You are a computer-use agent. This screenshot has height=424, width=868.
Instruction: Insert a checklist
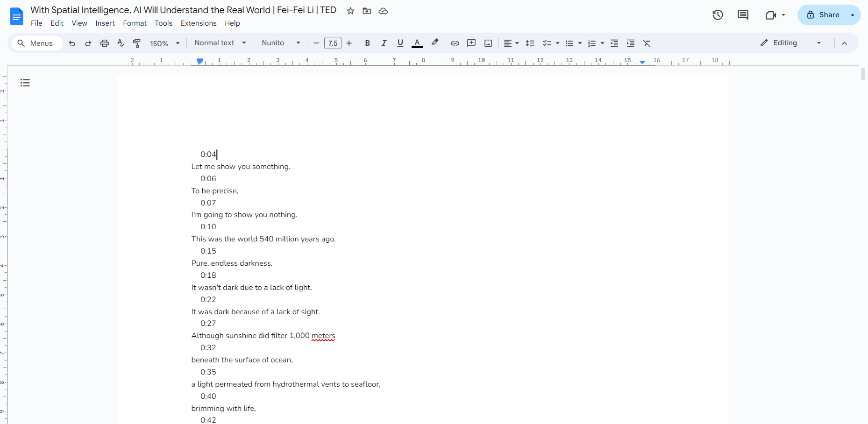pos(547,43)
